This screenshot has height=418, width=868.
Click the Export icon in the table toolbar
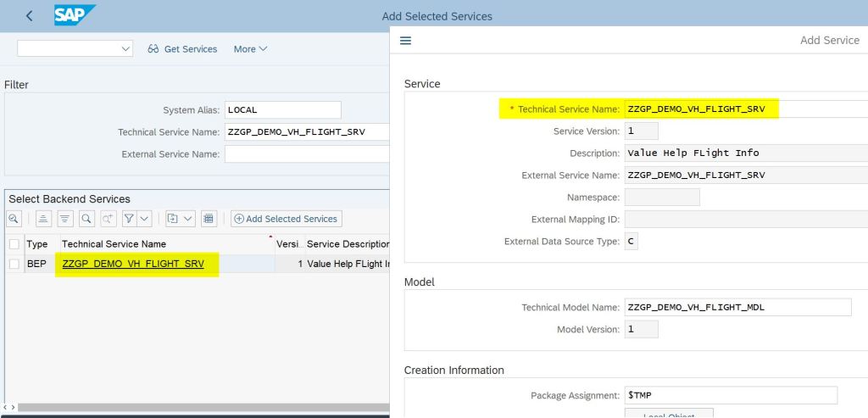coord(173,219)
